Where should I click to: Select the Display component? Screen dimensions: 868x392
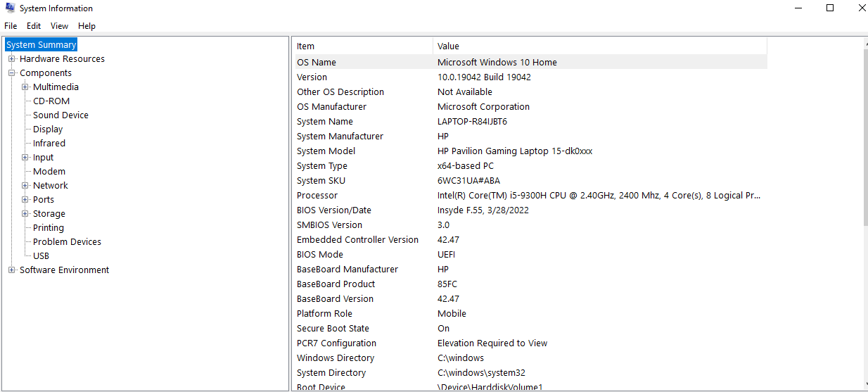coord(48,129)
